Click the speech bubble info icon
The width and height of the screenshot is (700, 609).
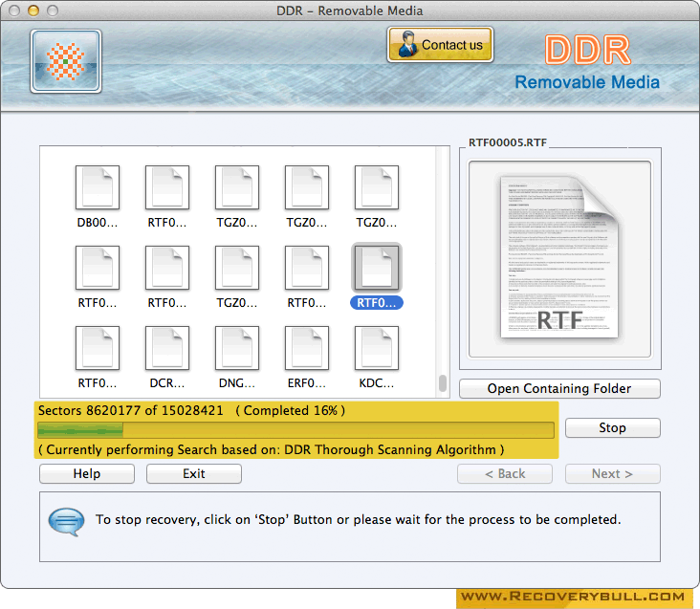click(x=66, y=521)
